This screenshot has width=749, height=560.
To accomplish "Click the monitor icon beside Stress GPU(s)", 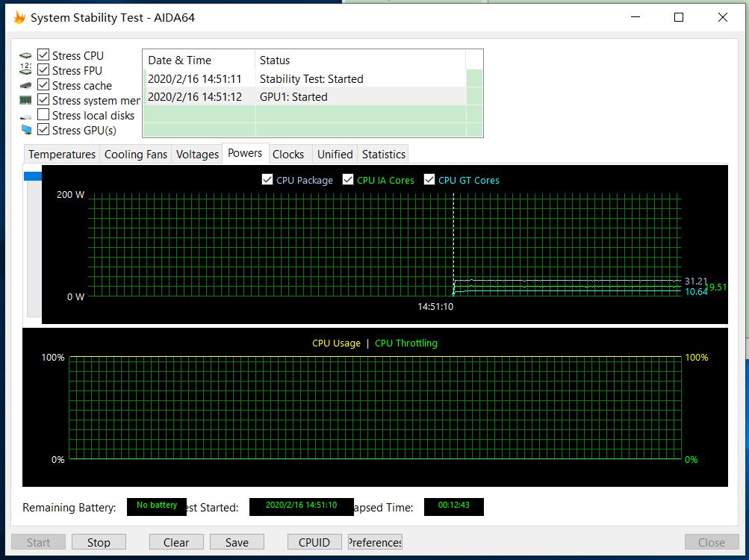I will point(25,131).
